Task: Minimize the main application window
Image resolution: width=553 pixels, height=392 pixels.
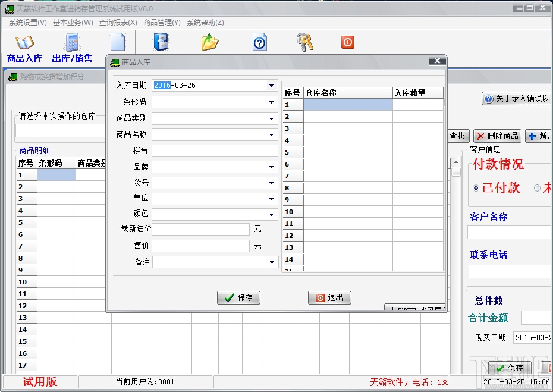Action: point(518,8)
